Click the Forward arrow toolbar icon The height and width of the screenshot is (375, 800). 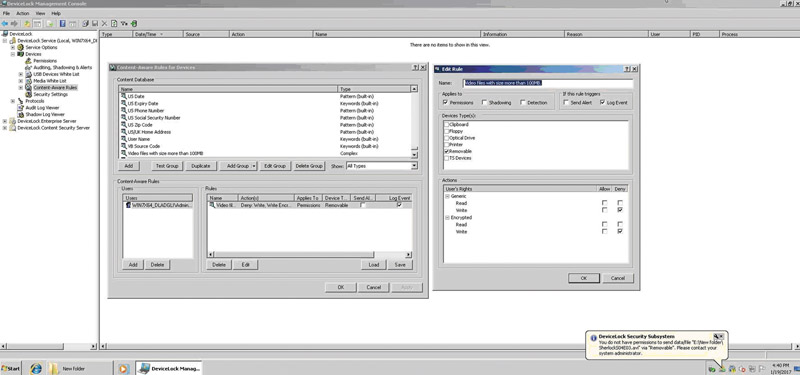coord(14,23)
